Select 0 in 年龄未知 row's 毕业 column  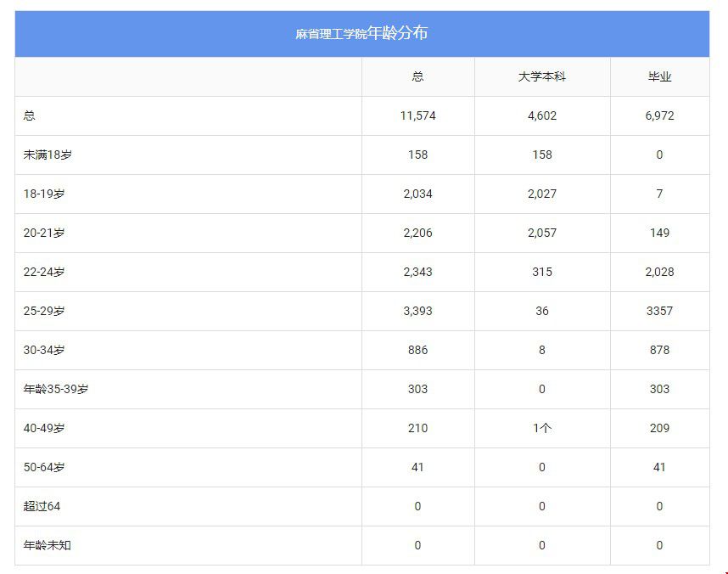[660, 545]
